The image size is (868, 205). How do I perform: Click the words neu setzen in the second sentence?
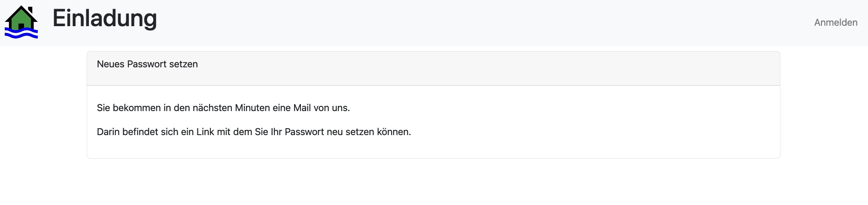[x=350, y=132]
